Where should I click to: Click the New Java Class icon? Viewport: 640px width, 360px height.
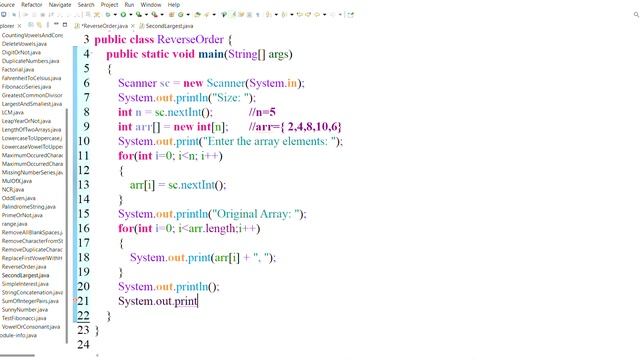pyautogui.click(x=180, y=15)
